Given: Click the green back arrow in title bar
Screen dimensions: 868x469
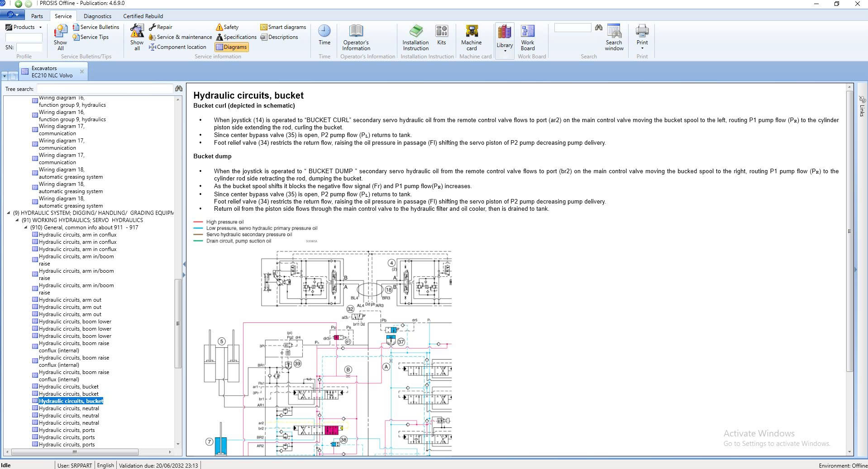Looking at the screenshot, I should 19,4.
